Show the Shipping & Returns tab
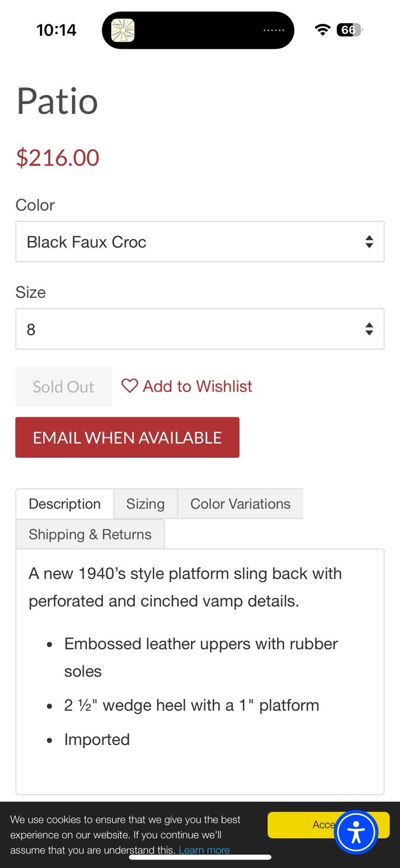The width and height of the screenshot is (400, 868). pos(90,534)
